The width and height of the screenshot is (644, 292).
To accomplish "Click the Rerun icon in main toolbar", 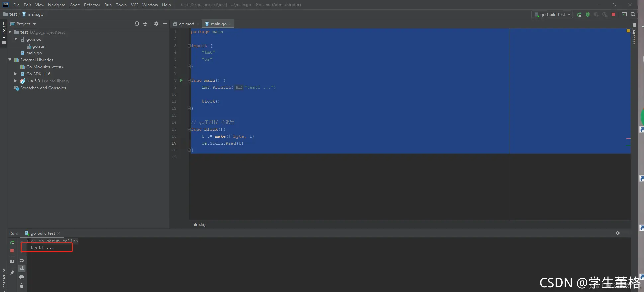I will pyautogui.click(x=579, y=14).
